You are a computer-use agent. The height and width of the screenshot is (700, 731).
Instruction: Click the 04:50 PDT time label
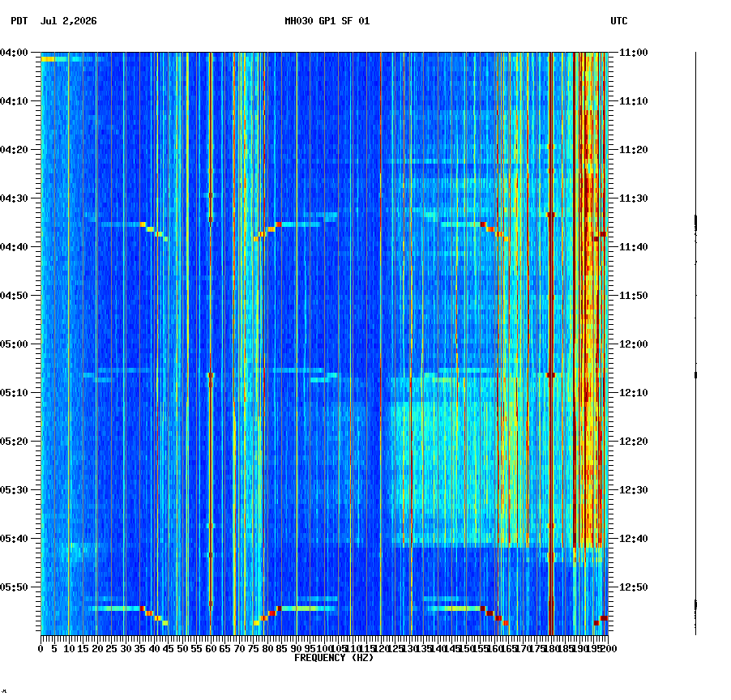14,296
